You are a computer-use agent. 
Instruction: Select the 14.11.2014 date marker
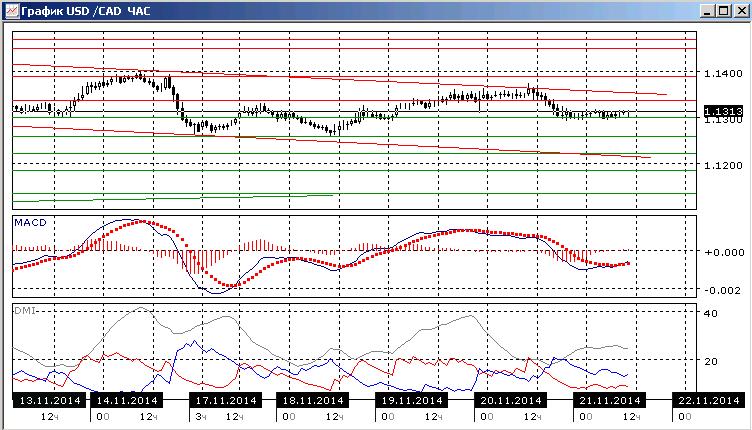[127, 400]
